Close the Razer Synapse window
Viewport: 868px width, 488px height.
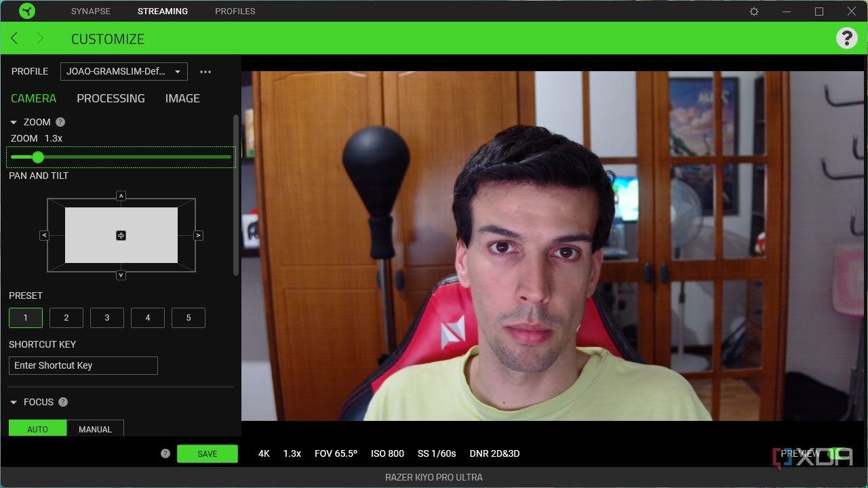(852, 12)
